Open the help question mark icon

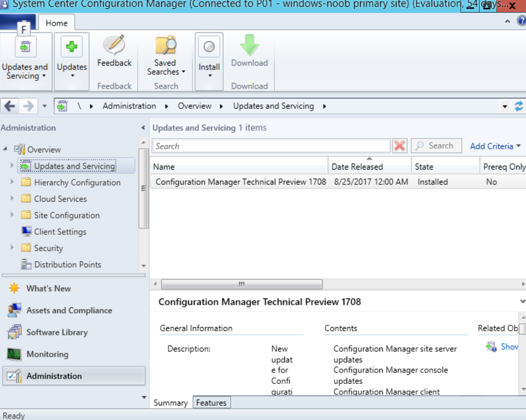(522, 21)
